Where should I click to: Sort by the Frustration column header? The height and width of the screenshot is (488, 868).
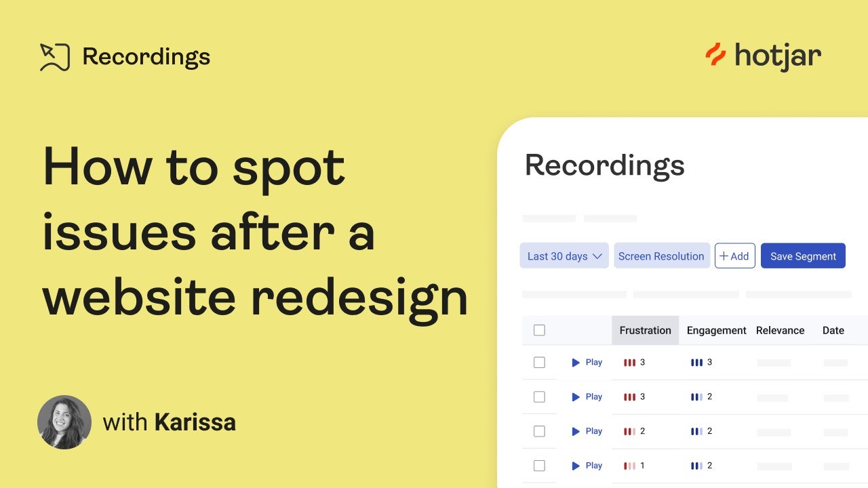pos(645,331)
